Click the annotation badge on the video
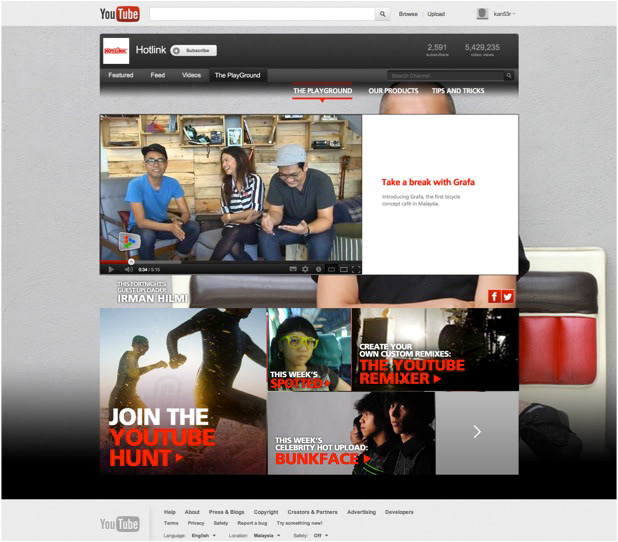The height and width of the screenshot is (542, 618). point(129,241)
